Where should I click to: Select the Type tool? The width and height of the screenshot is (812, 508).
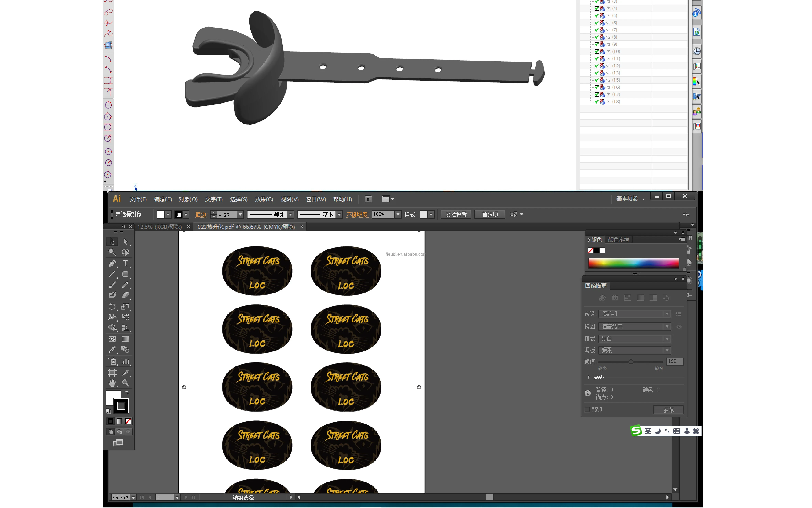point(125,263)
